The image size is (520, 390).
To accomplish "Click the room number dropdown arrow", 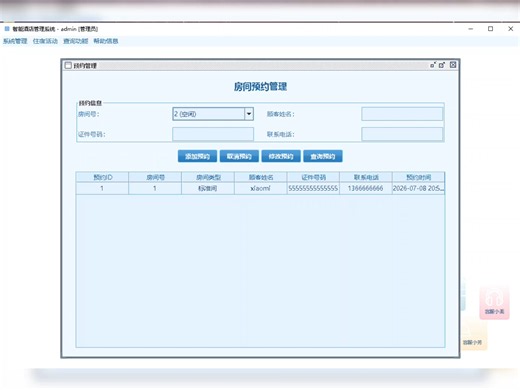I will point(249,114).
